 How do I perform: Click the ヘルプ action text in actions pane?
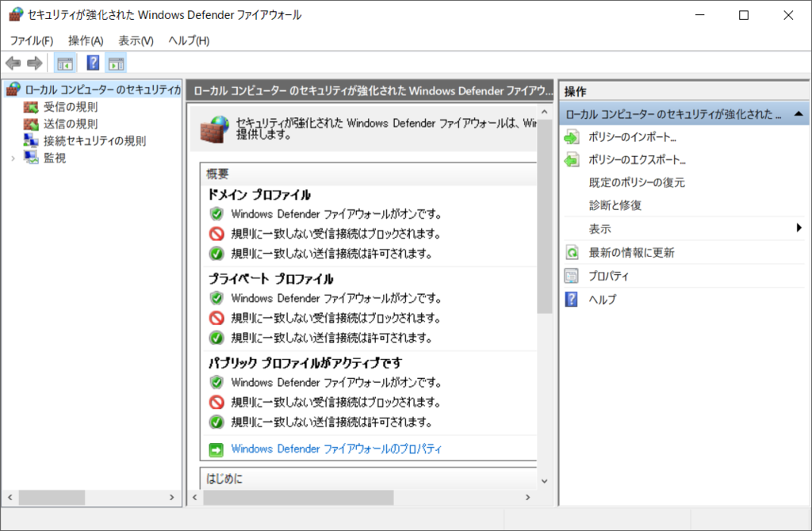pyautogui.click(x=603, y=299)
